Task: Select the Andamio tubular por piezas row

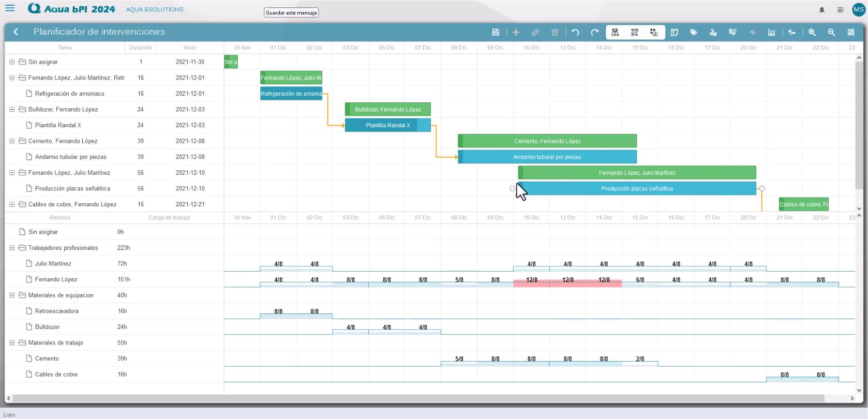Action: (114, 157)
